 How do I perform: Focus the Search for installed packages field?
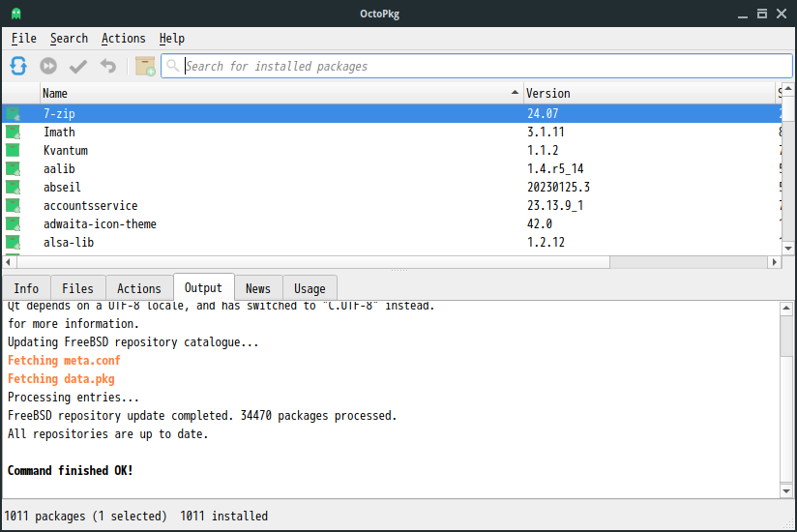click(476, 66)
